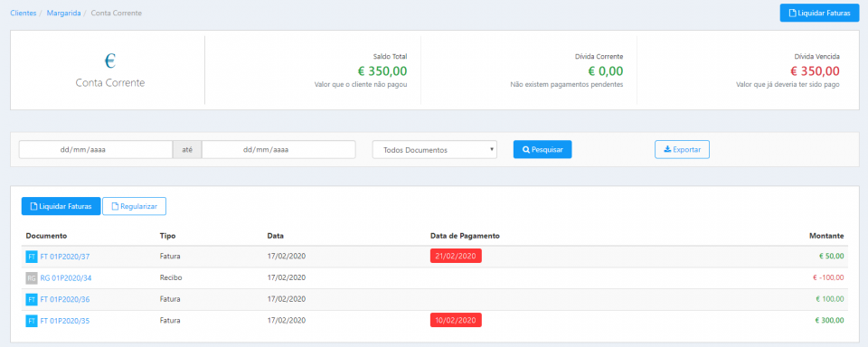Click the € 50,00 amount

tap(832, 257)
